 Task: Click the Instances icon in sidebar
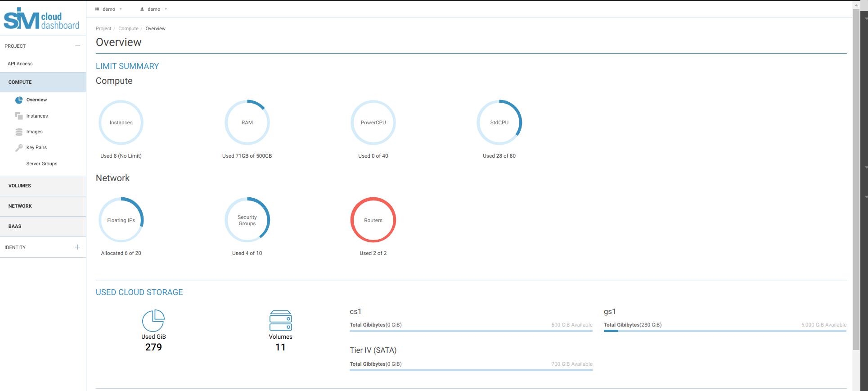coord(19,116)
